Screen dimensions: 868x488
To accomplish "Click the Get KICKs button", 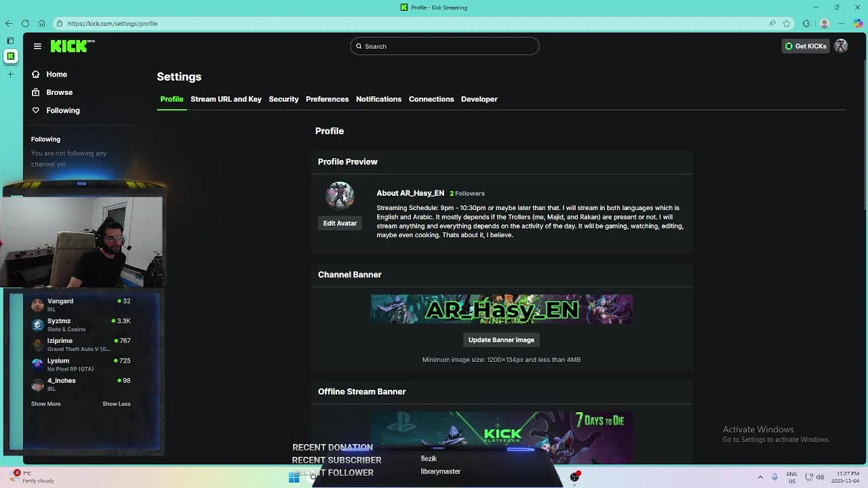I will (806, 46).
